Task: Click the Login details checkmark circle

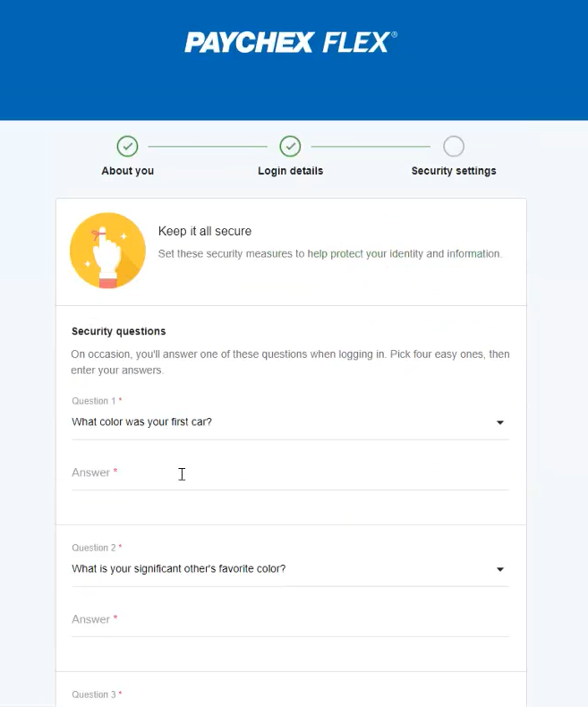Action: pyautogui.click(x=290, y=147)
